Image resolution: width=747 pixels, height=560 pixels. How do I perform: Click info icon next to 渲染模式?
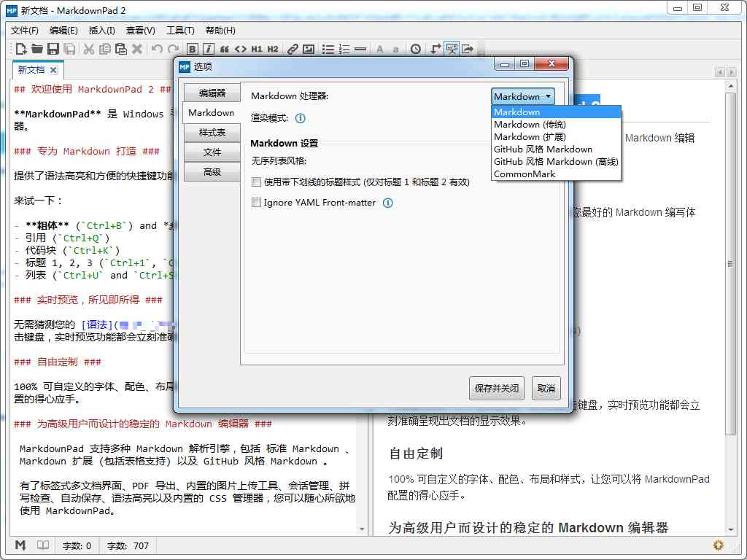300,118
